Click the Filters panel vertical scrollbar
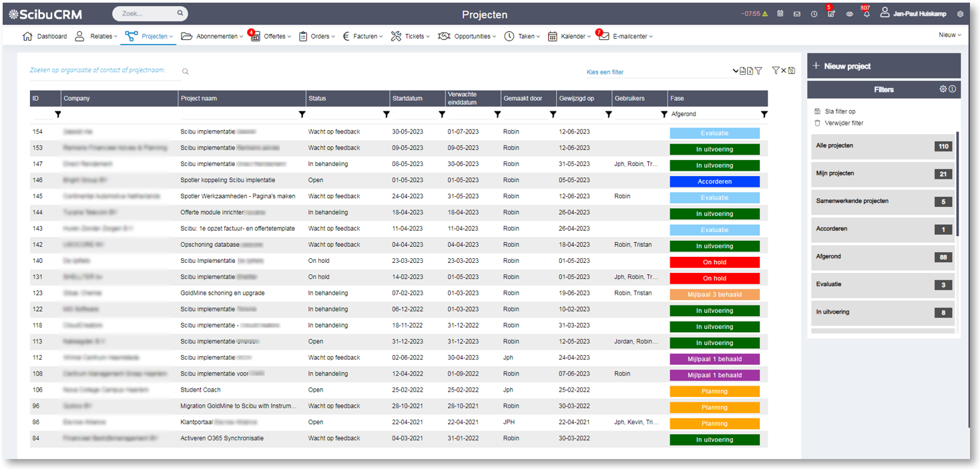Image resolution: width=980 pixels, height=469 pixels. pyautogui.click(x=958, y=184)
